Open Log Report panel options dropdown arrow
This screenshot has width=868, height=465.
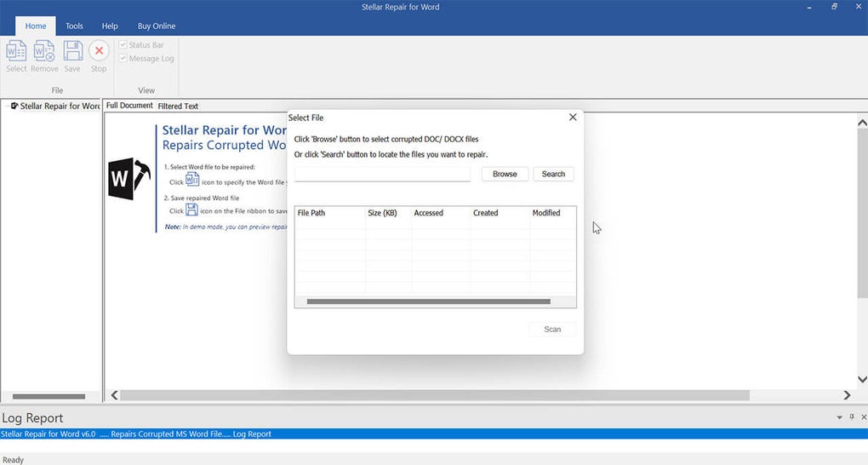coord(839,417)
